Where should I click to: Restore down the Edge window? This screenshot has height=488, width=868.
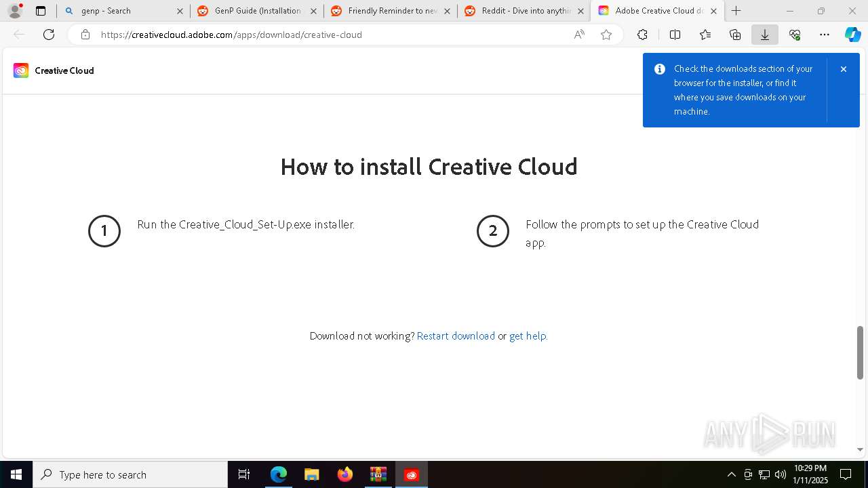coord(821,11)
